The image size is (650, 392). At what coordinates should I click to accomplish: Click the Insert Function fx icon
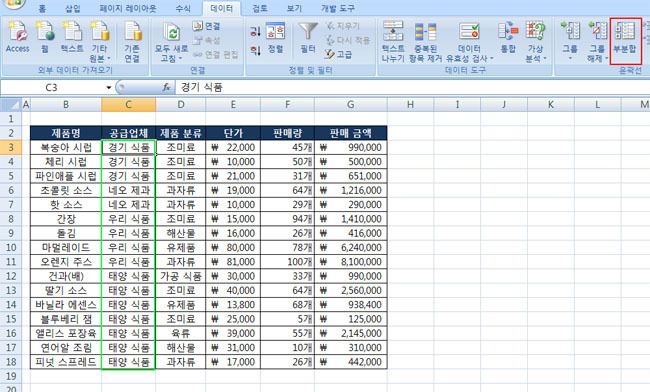[x=166, y=87]
